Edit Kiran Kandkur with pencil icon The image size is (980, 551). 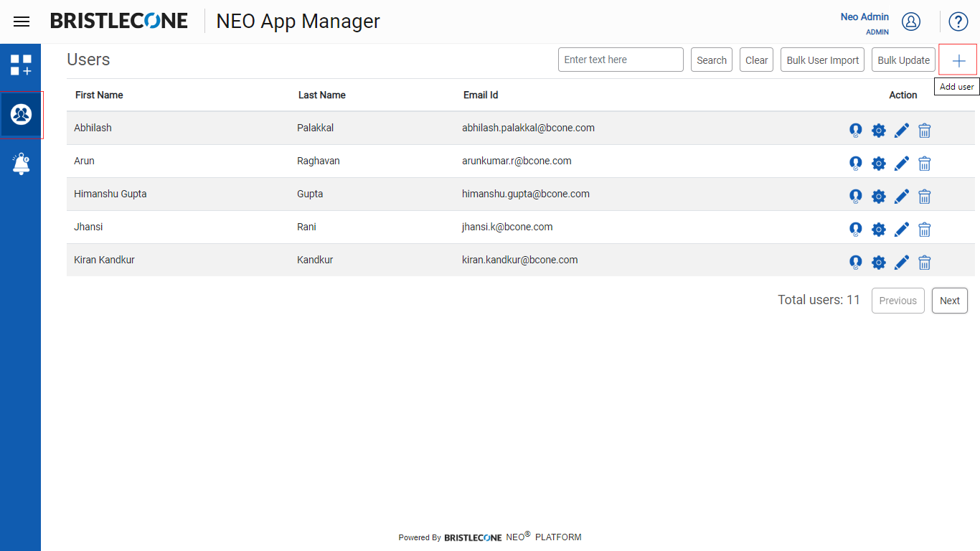[x=902, y=262]
